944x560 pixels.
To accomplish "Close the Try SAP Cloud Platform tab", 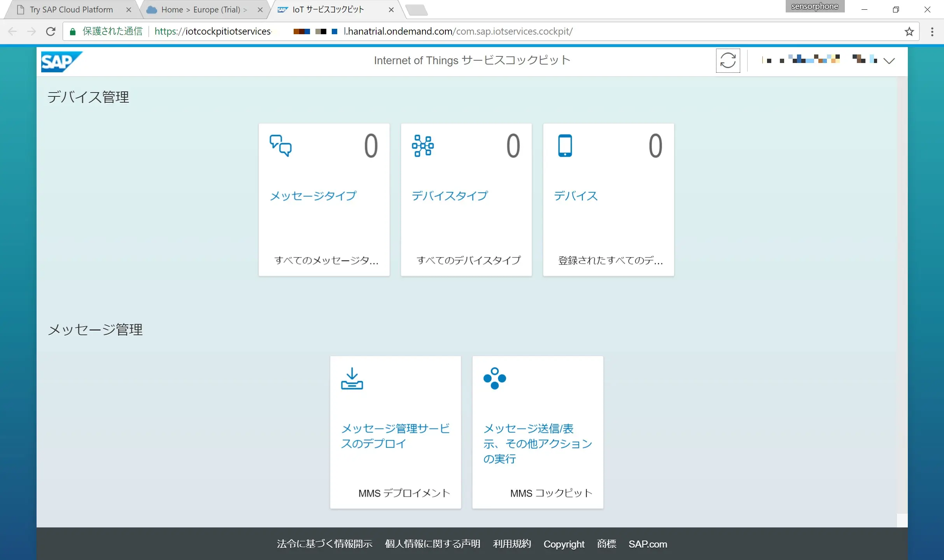I will pyautogui.click(x=129, y=10).
